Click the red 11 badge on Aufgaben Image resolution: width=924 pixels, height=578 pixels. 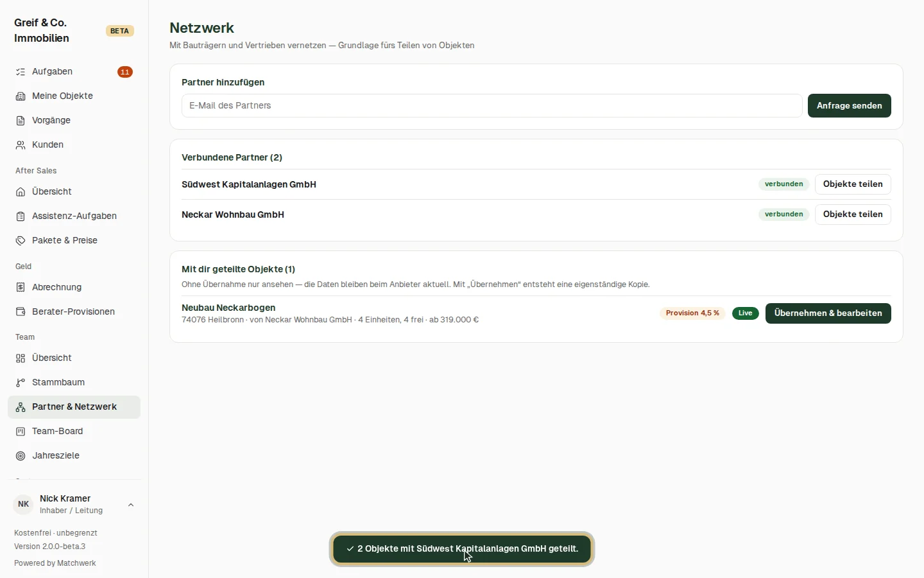[x=125, y=72]
